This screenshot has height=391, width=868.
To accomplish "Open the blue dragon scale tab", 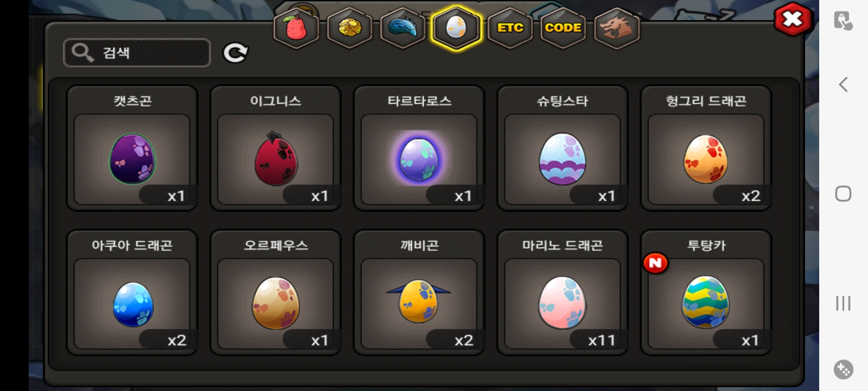I will point(403,28).
